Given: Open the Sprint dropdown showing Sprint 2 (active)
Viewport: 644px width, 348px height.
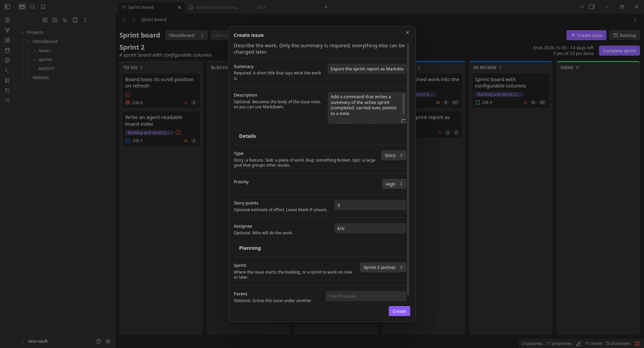Looking at the screenshot, I should point(383,268).
